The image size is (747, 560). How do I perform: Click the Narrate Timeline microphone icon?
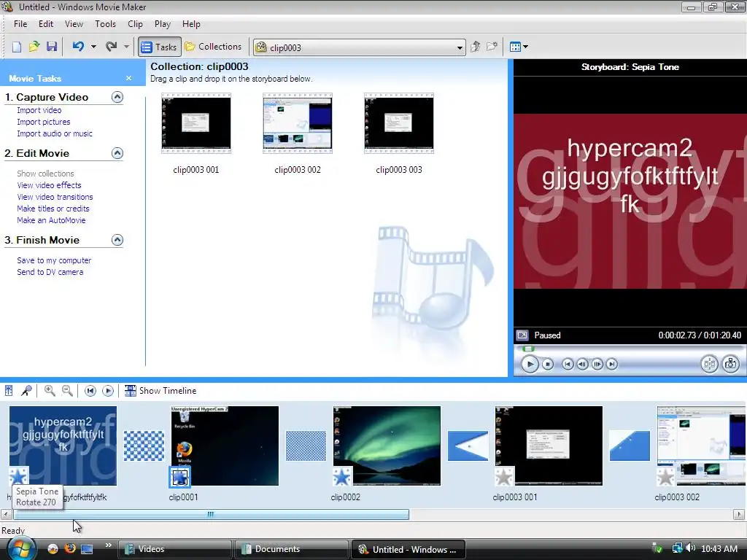[26, 391]
